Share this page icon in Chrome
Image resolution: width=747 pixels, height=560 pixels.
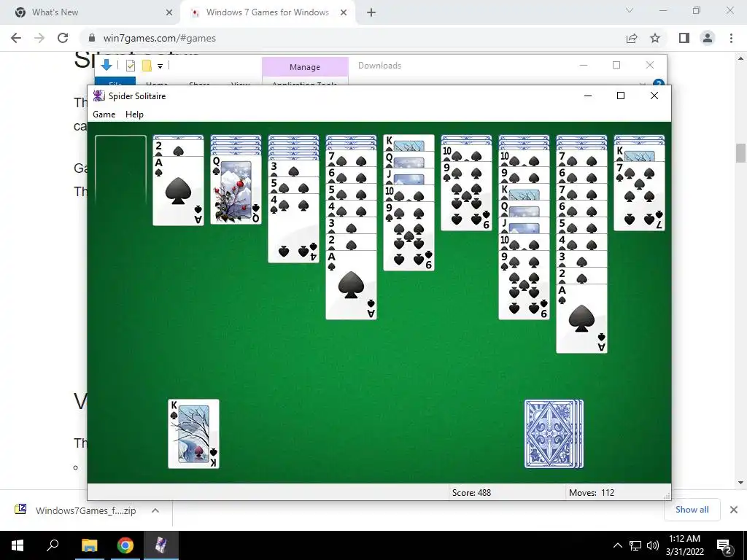pos(632,38)
